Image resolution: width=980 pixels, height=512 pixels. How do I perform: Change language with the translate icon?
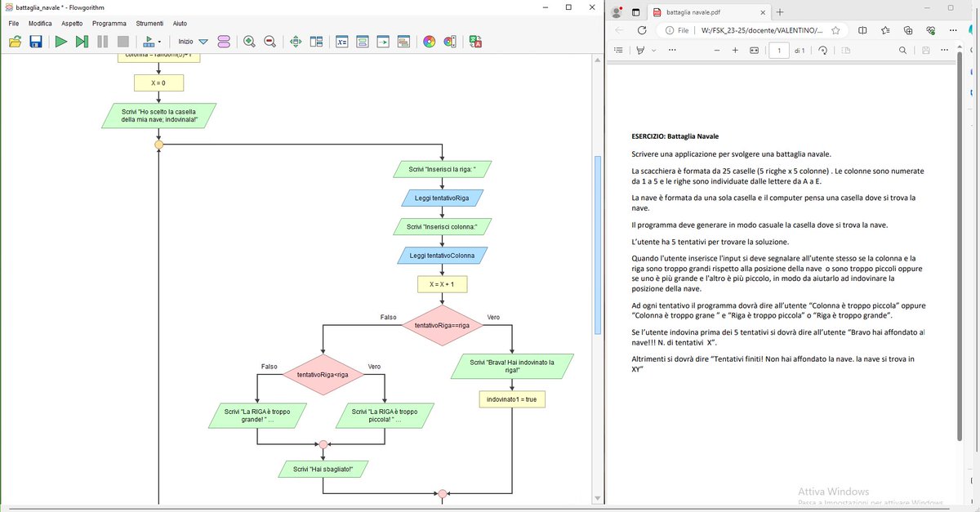click(x=475, y=42)
